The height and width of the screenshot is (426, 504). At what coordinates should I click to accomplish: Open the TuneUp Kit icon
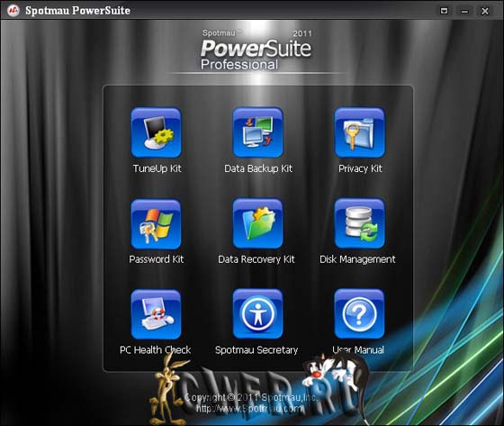(x=157, y=132)
